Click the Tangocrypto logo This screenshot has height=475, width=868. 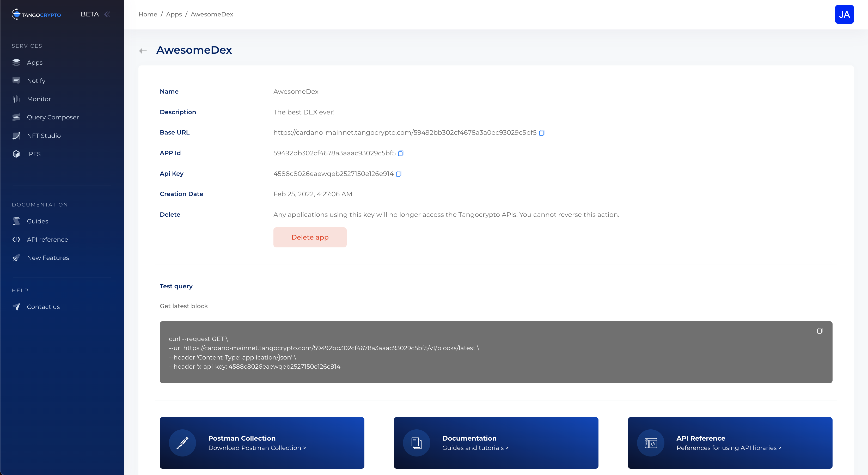pos(36,15)
